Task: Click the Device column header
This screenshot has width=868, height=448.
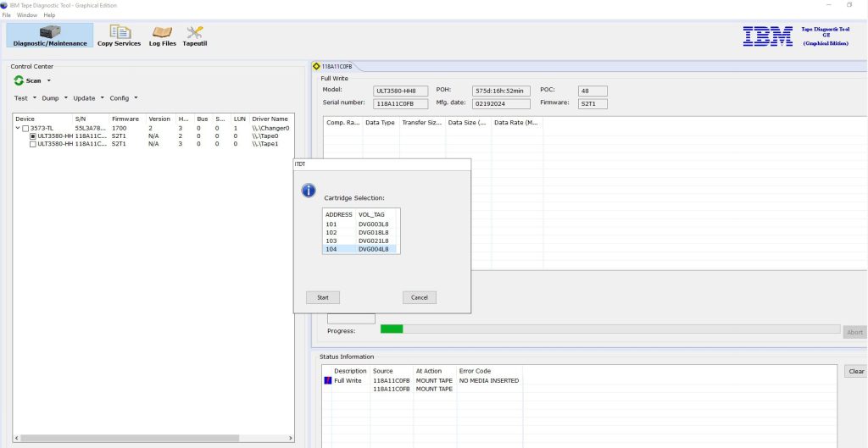Action: [43, 119]
